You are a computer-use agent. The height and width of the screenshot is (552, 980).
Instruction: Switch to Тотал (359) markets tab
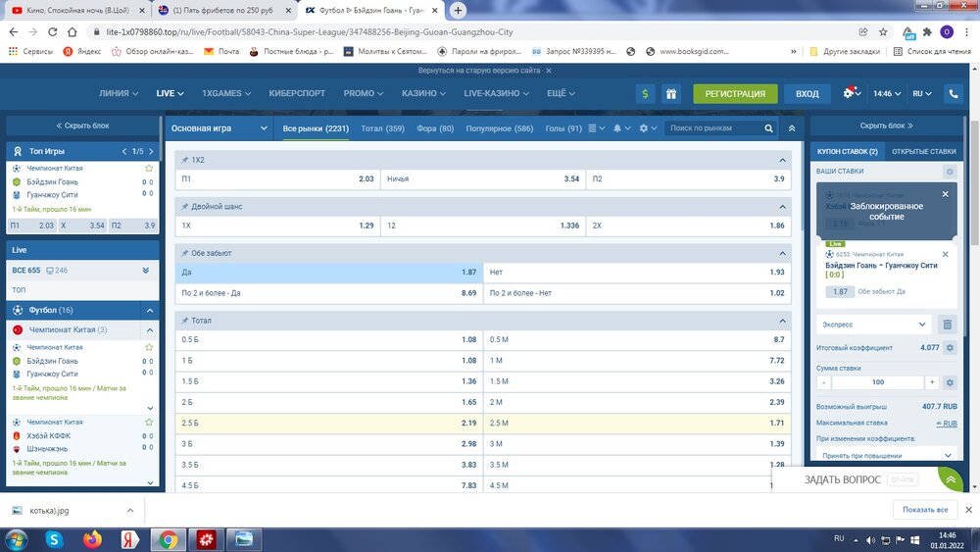coord(382,128)
